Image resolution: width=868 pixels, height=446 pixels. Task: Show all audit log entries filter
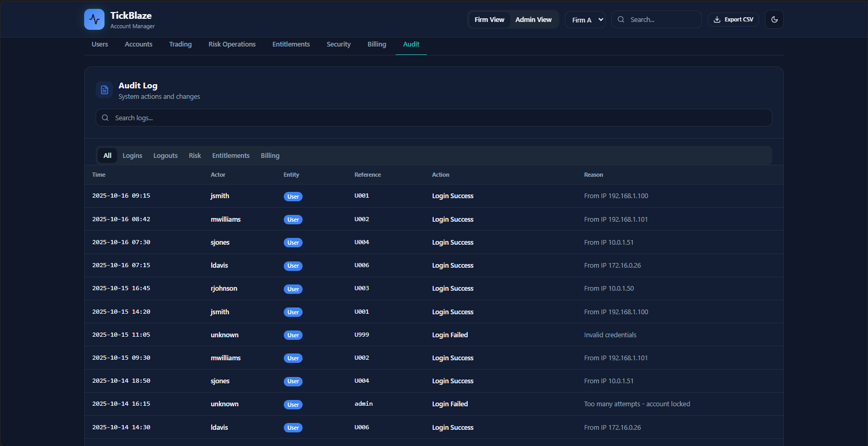(107, 155)
